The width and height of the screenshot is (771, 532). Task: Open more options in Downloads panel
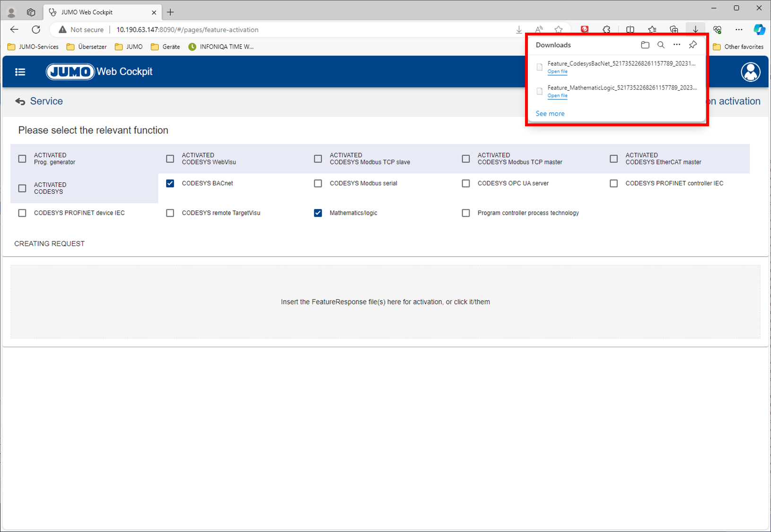pos(677,45)
